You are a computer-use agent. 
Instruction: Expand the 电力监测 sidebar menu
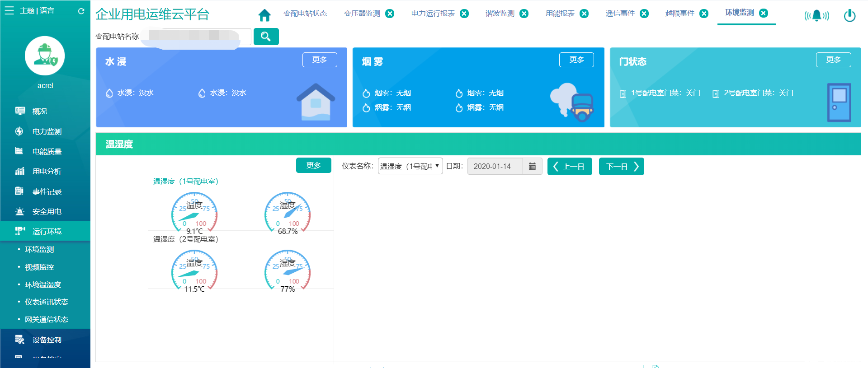(45, 131)
